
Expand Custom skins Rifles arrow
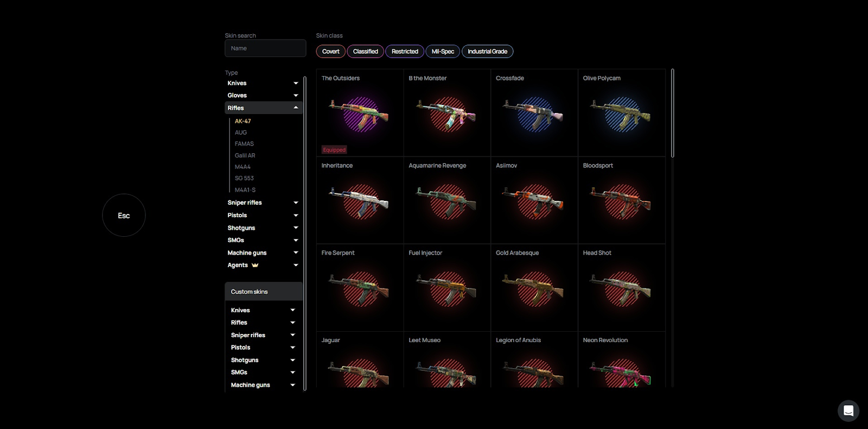pyautogui.click(x=292, y=323)
